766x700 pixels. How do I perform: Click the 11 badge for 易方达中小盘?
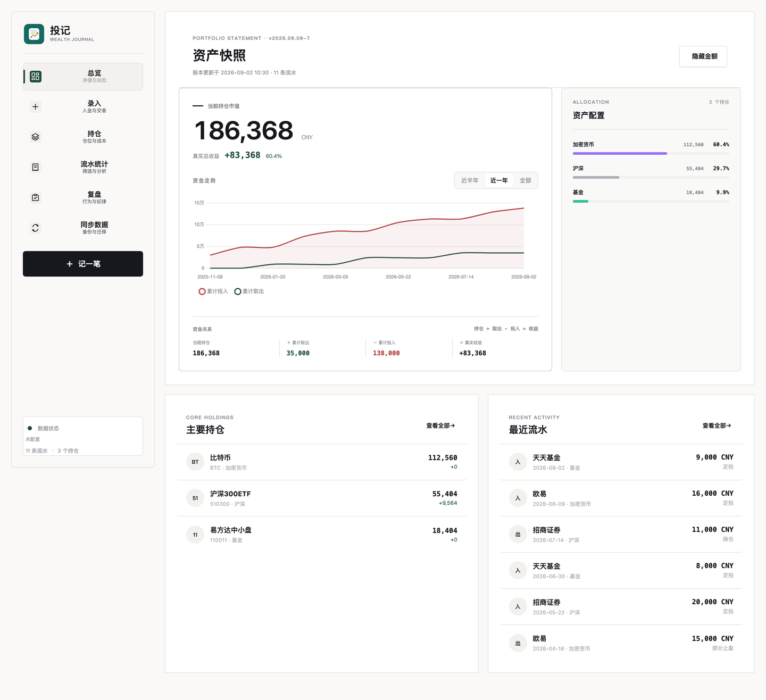tap(195, 535)
